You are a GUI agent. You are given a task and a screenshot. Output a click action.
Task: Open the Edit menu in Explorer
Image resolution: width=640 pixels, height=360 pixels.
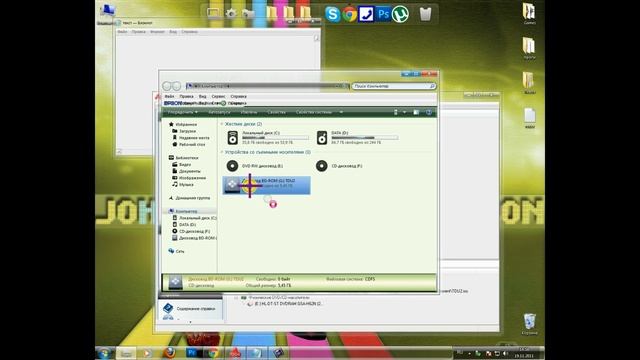click(x=186, y=97)
